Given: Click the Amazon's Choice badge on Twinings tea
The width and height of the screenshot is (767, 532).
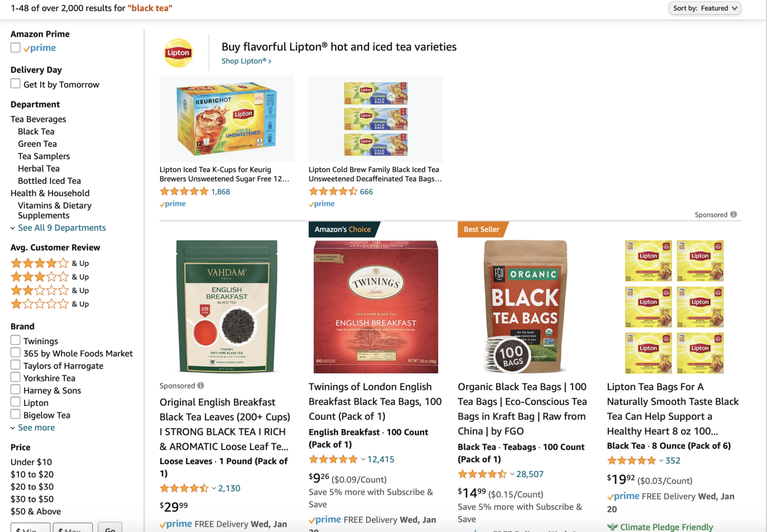Looking at the screenshot, I should [x=343, y=229].
